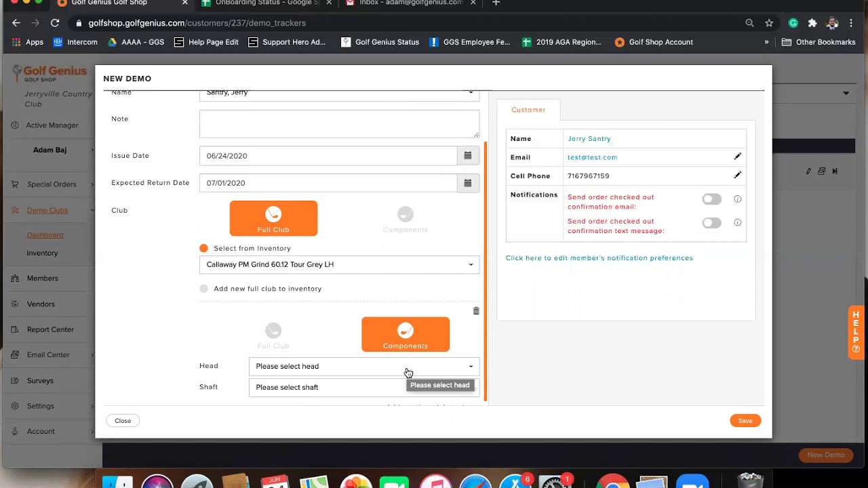Reload the page
The height and width of the screenshot is (488, 868).
(x=55, y=23)
